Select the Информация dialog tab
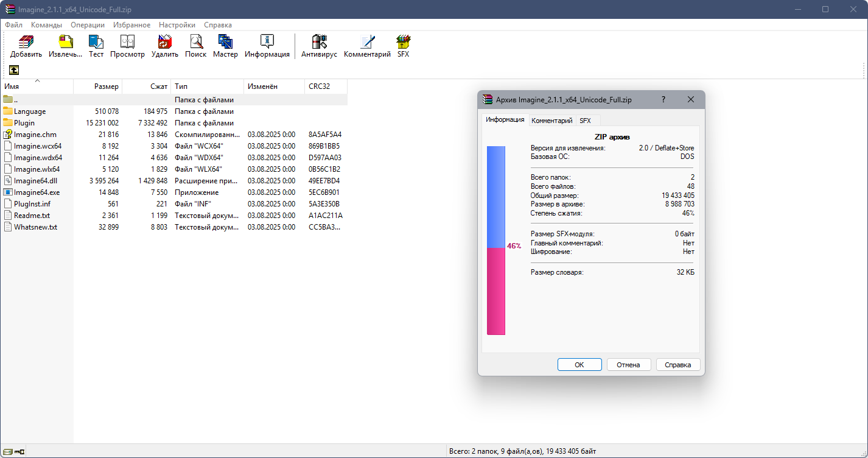Image resolution: width=868 pixels, height=458 pixels. (x=505, y=119)
